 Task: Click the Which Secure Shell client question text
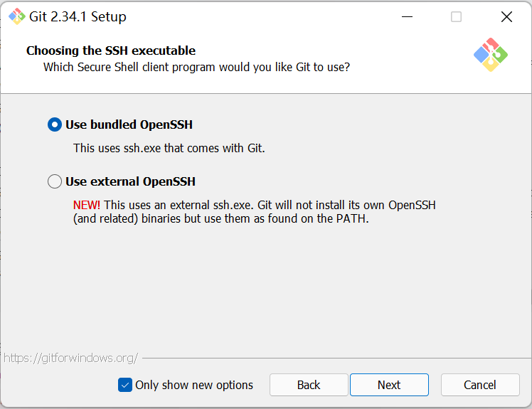pyautogui.click(x=196, y=67)
